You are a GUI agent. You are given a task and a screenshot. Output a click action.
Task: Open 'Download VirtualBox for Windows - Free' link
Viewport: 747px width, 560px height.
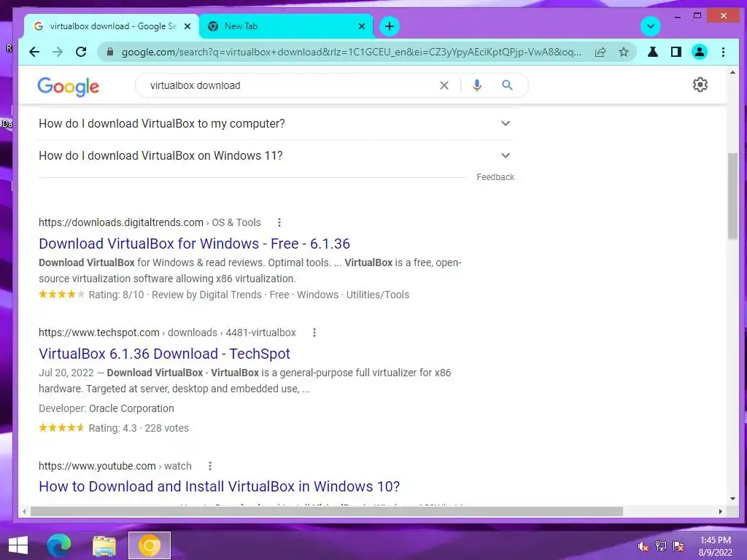point(194,244)
